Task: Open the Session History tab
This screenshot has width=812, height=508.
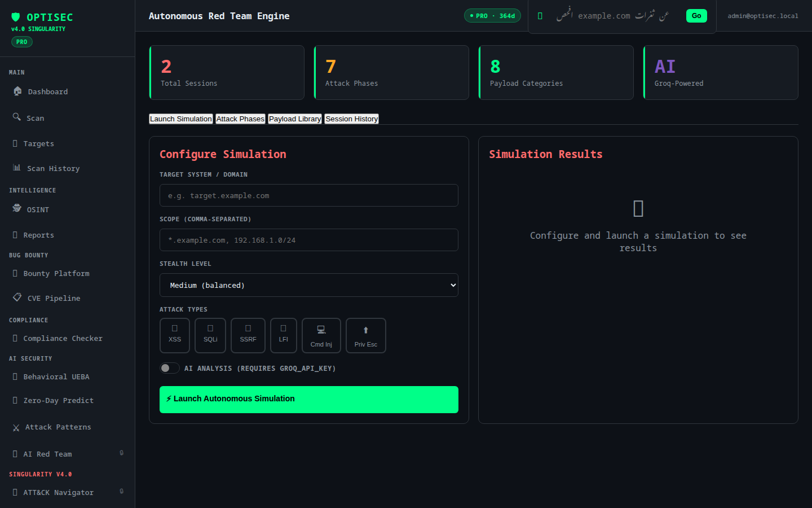Action: (352, 119)
